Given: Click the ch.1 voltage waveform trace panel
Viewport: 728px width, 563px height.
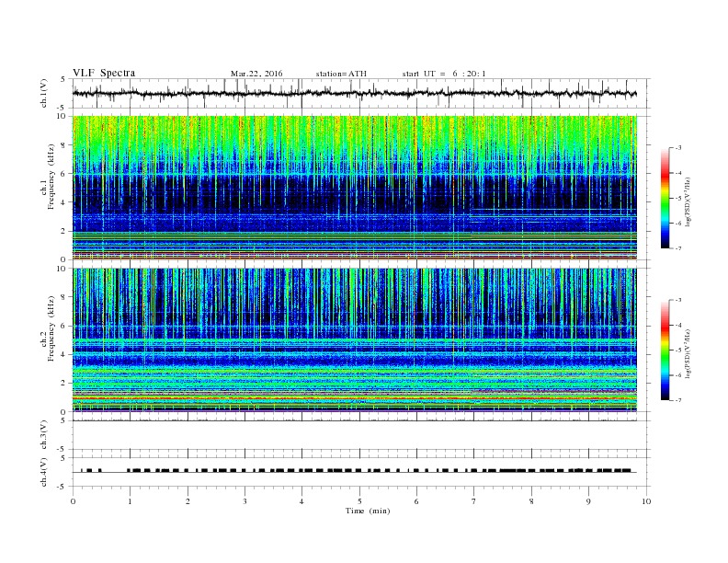Looking at the screenshot, I should [x=361, y=93].
